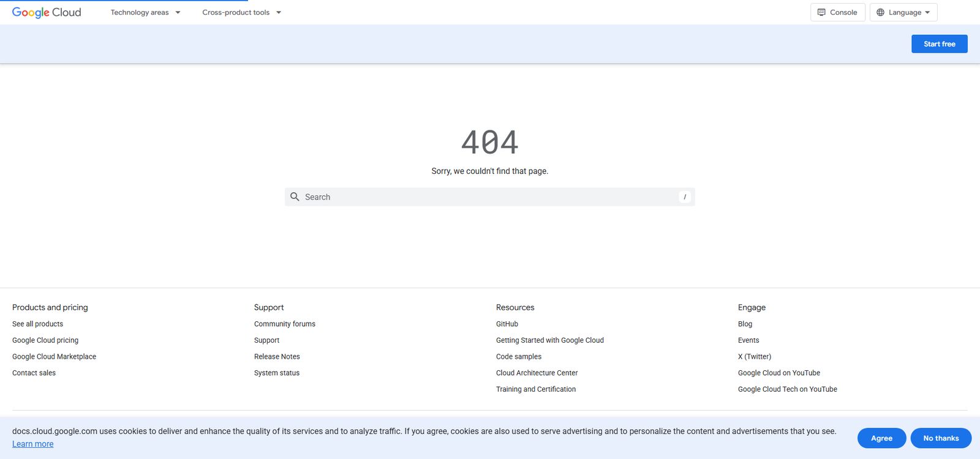Decline cookies with No thanks button
The height and width of the screenshot is (459, 980).
[941, 438]
